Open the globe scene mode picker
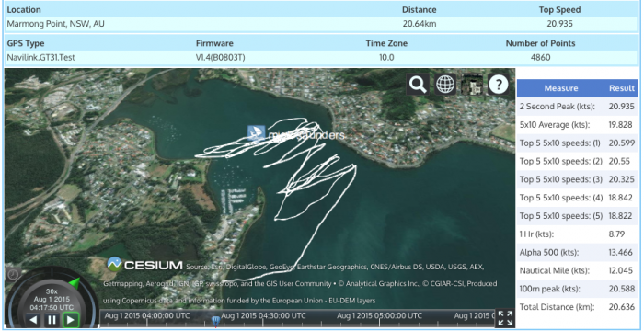Screen dimensions: 644x331 (445, 85)
